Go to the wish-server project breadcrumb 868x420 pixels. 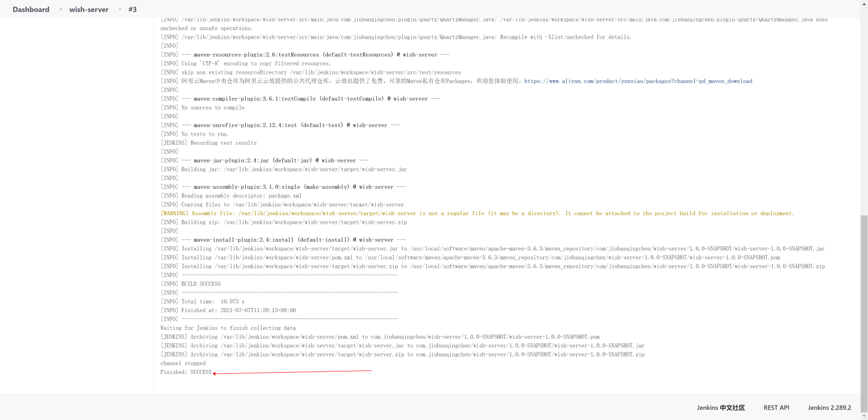89,9
